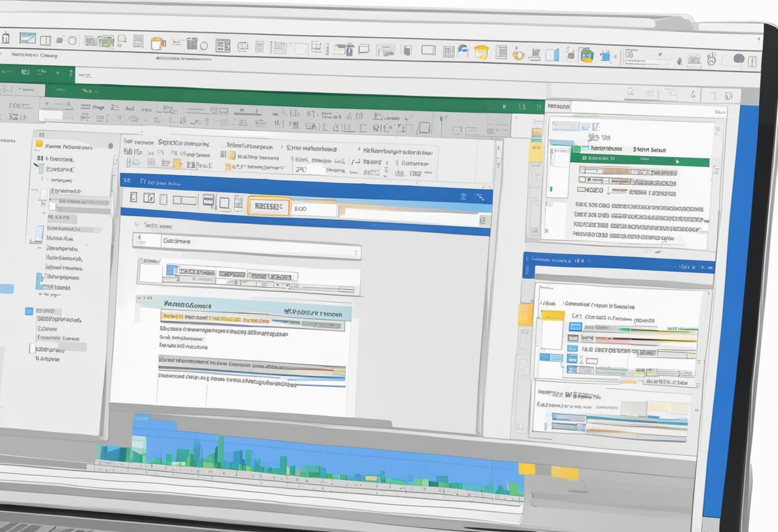Open the white tab beside the orange-highlighted button
Viewport: 778px width, 532px height.
coord(314,208)
